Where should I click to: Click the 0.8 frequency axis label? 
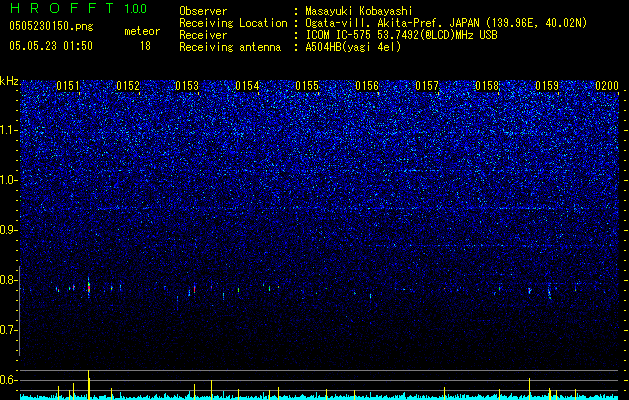(x=9, y=280)
